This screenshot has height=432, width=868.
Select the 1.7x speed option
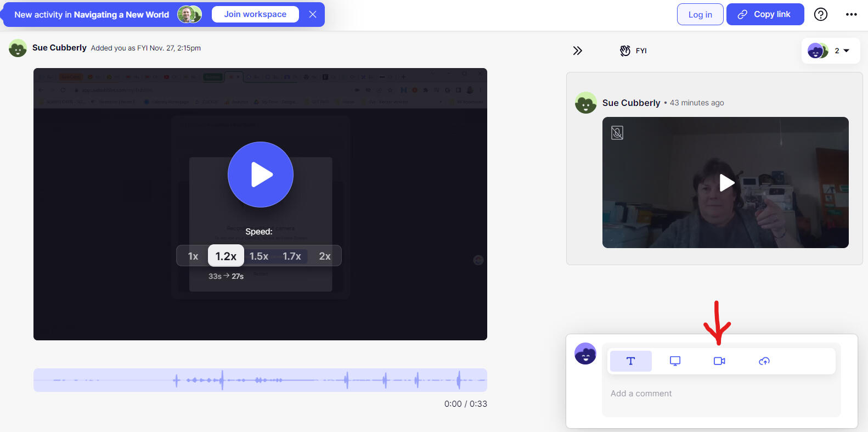pos(292,256)
